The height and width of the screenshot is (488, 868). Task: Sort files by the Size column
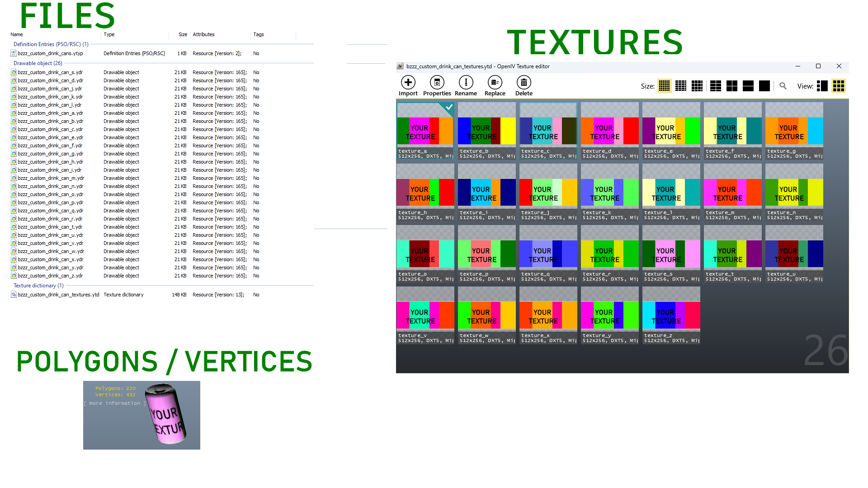click(x=183, y=34)
